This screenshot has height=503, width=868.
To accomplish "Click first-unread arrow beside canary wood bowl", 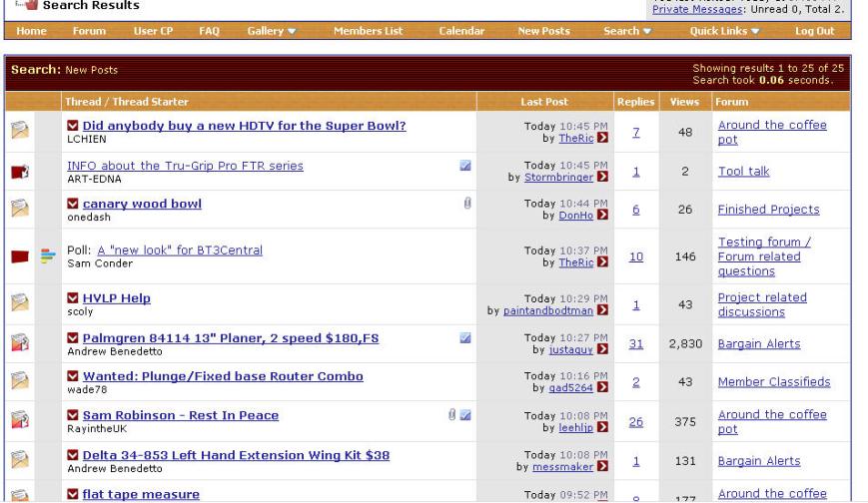I will (x=72, y=204).
